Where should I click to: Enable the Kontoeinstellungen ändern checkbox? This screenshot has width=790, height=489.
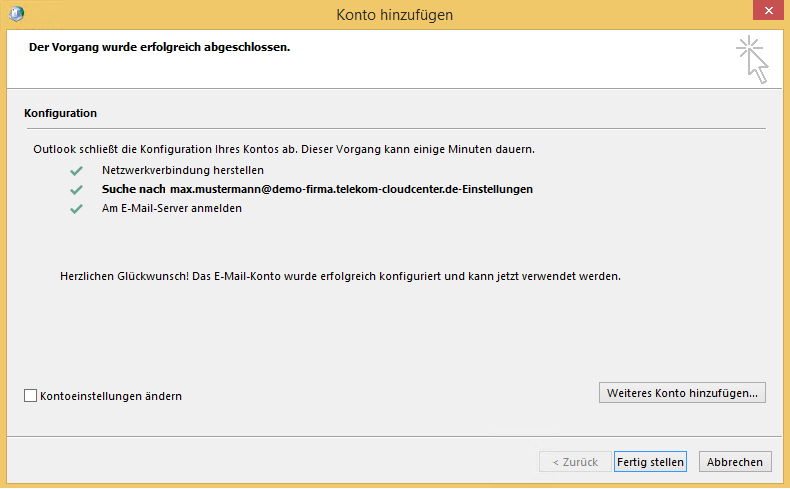(31, 396)
